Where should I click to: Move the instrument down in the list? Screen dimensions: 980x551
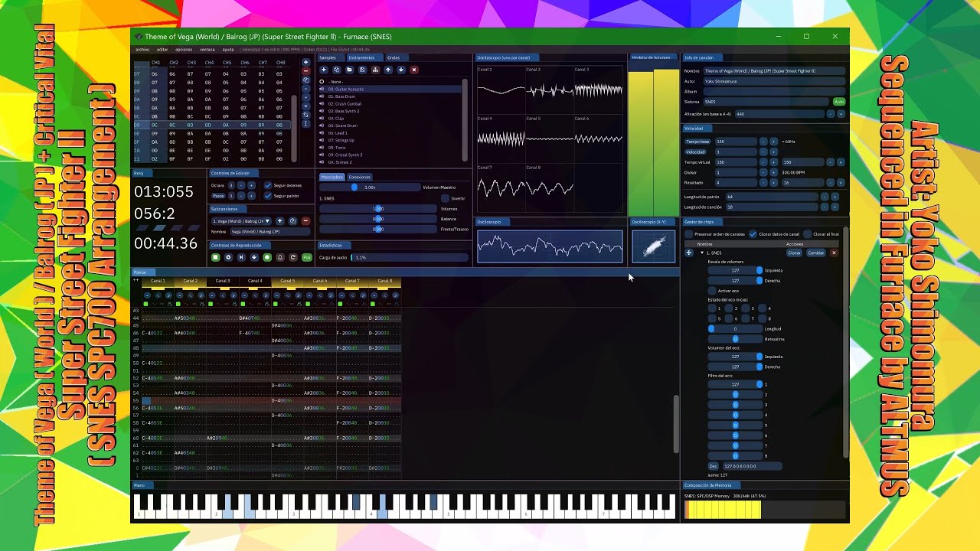[x=400, y=70]
